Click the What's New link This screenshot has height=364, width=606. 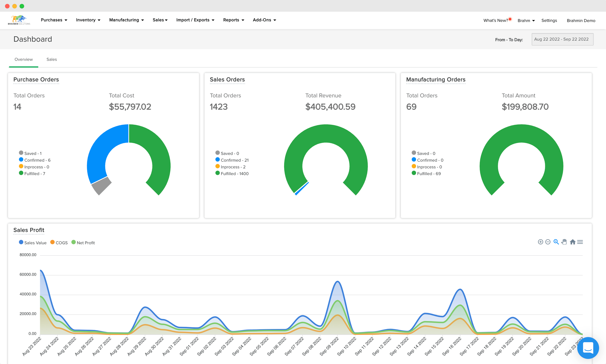click(x=496, y=20)
